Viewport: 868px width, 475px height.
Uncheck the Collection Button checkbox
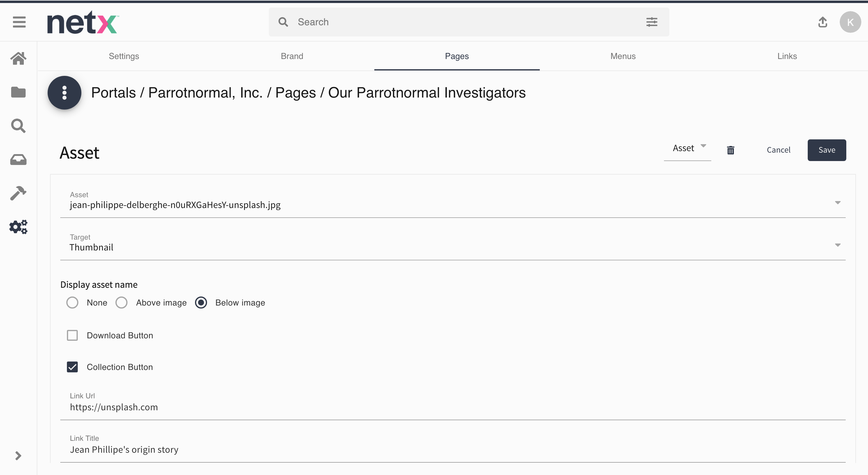72,367
